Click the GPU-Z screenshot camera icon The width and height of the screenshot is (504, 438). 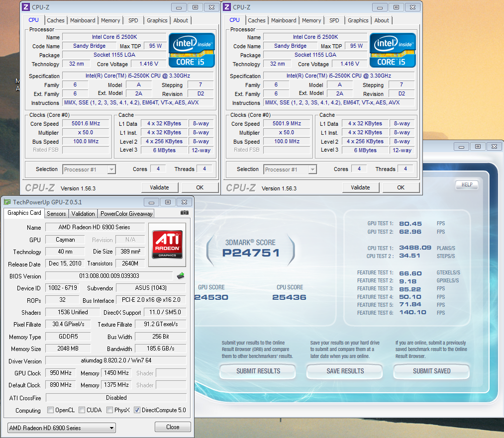(x=185, y=213)
